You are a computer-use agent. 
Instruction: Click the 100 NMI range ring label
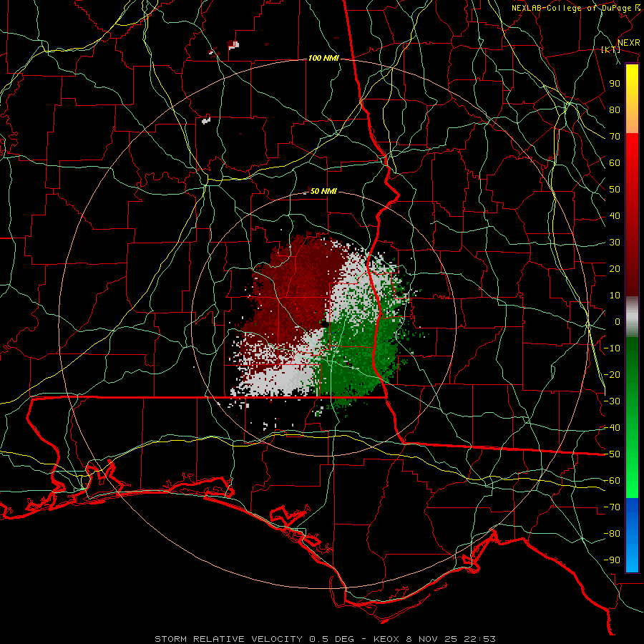323,59
